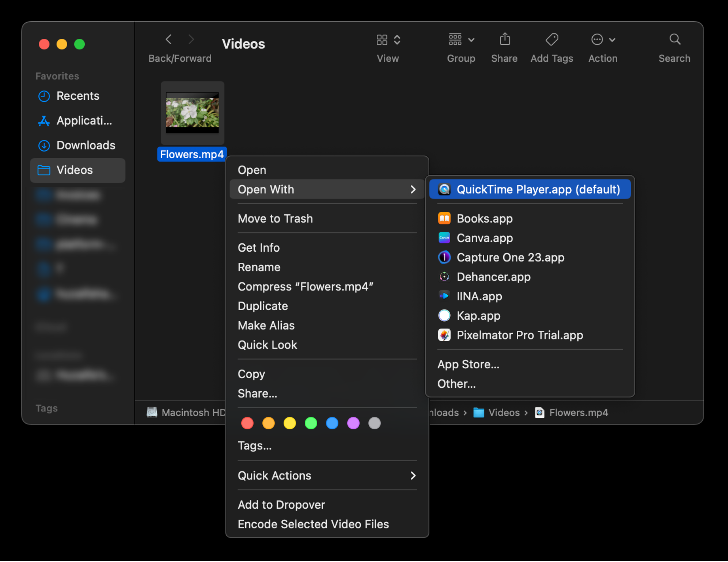Click the Applications sidebar icon
The width and height of the screenshot is (728, 562).
[44, 121]
